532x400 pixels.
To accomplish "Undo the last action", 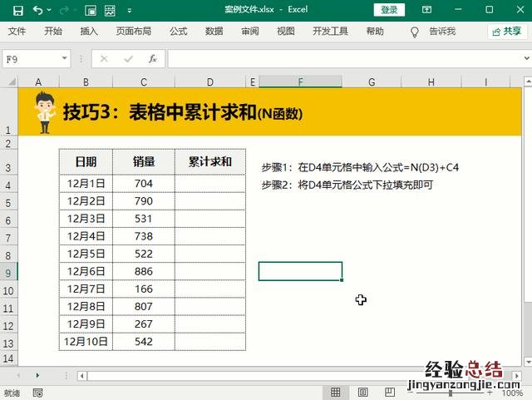I will (38, 10).
